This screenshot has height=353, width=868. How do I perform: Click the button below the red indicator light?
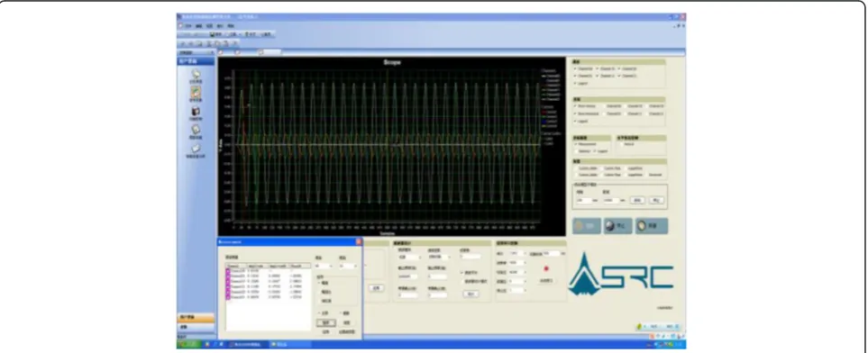(546, 281)
